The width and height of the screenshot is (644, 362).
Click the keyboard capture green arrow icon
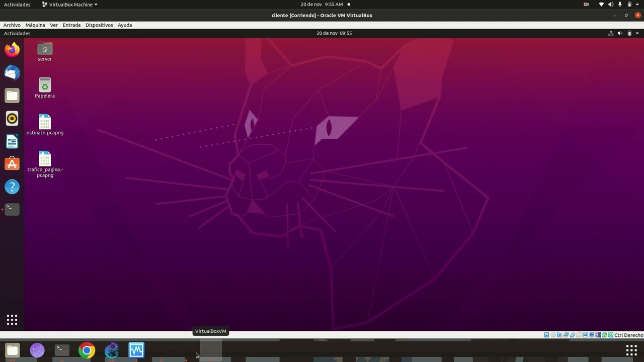(x=610, y=335)
